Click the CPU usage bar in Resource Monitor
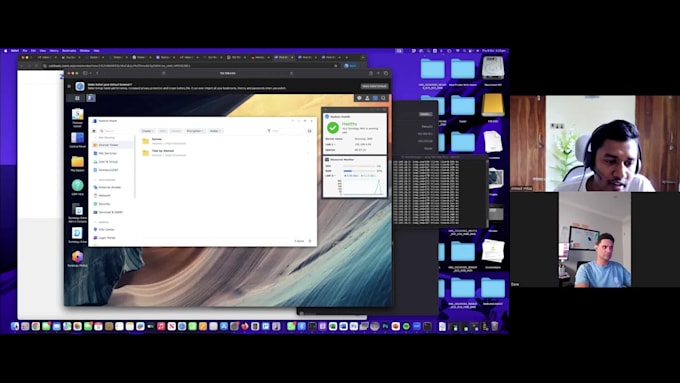This screenshot has width=680, height=383. pyautogui.click(x=359, y=166)
